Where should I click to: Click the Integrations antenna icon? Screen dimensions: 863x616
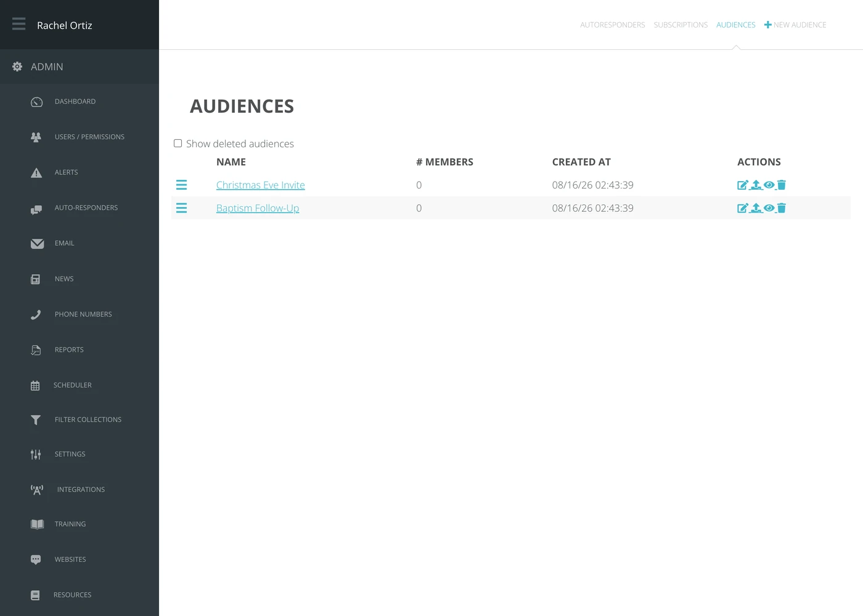(x=37, y=490)
